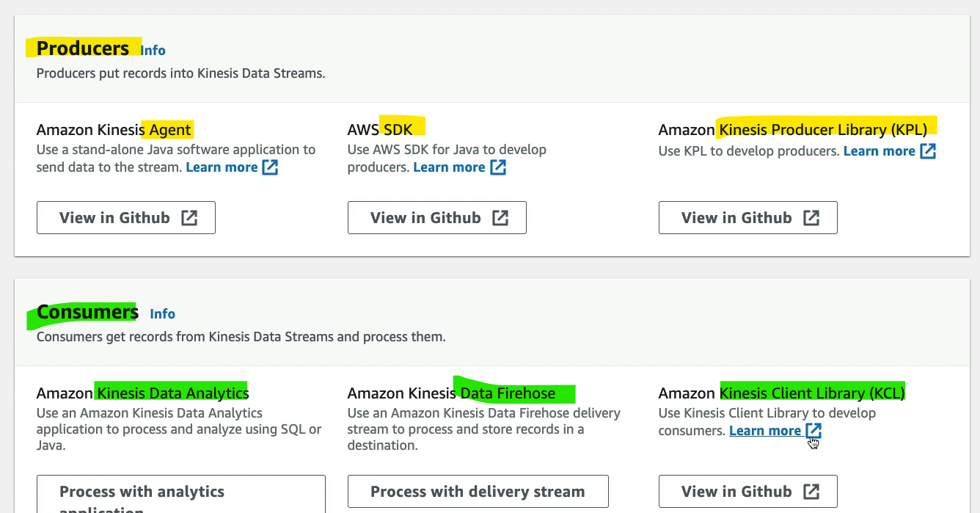Click external link icon after KCL Learn more

tap(813, 431)
